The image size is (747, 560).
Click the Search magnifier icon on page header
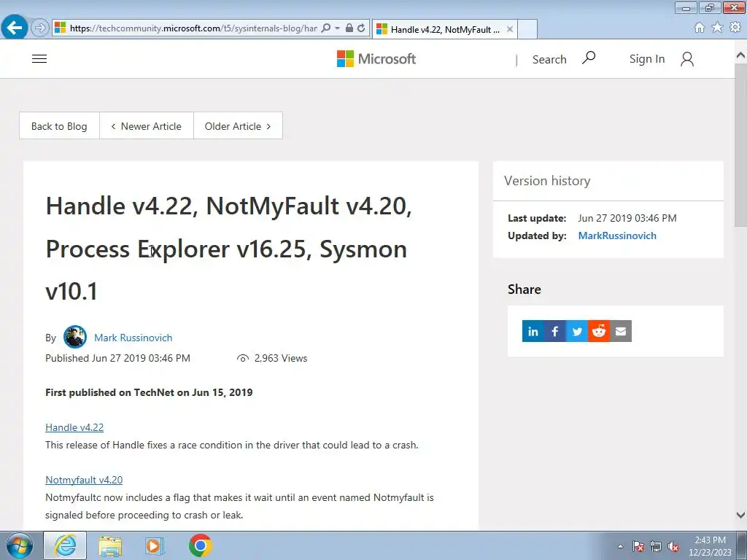point(589,58)
